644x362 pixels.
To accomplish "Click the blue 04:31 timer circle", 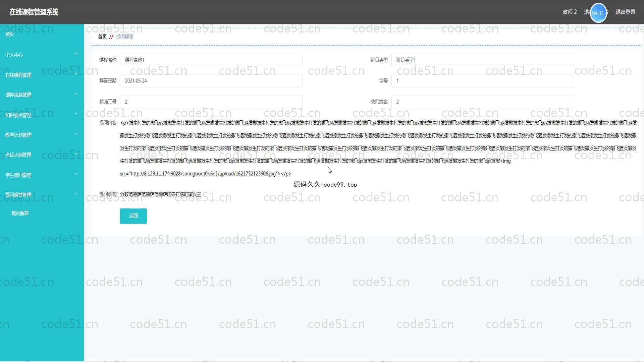I will [598, 13].
